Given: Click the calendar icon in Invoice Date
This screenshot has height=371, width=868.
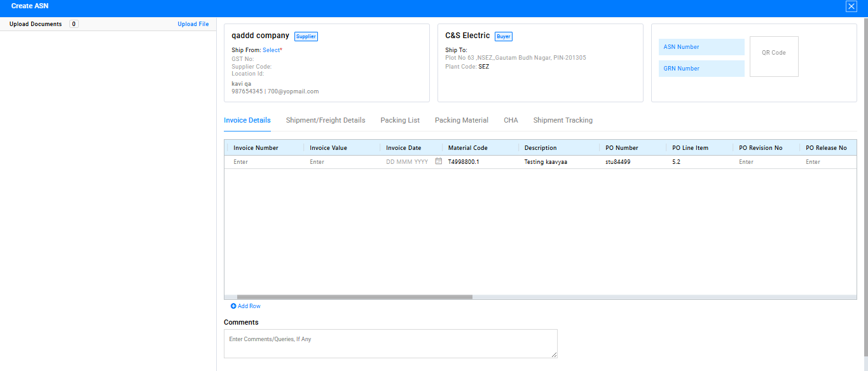Looking at the screenshot, I should pos(438,161).
